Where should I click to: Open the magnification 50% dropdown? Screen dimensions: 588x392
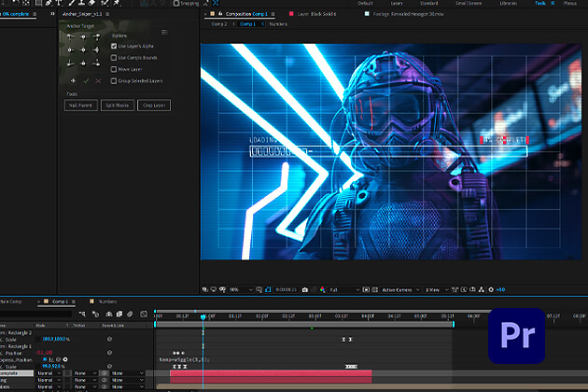pos(241,289)
